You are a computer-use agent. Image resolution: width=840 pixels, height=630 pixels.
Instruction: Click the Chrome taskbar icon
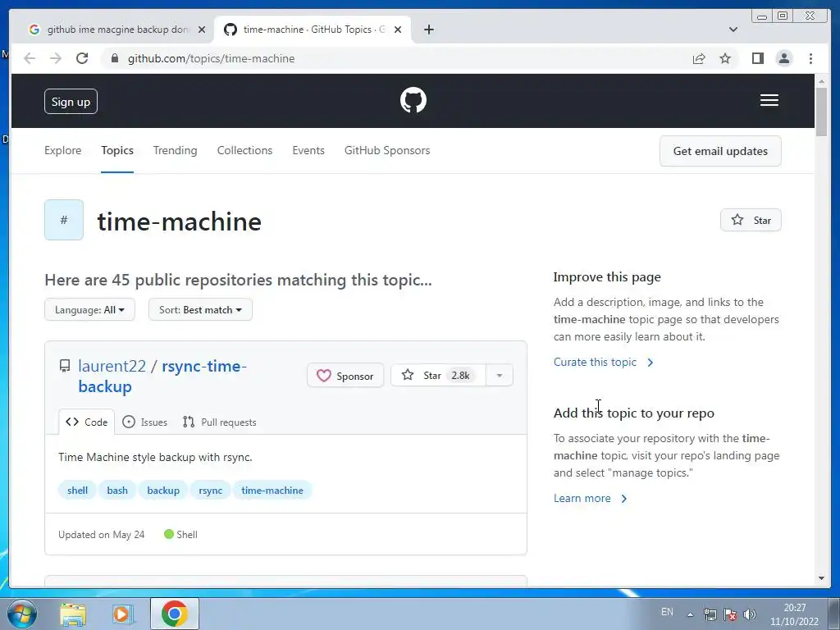174,614
